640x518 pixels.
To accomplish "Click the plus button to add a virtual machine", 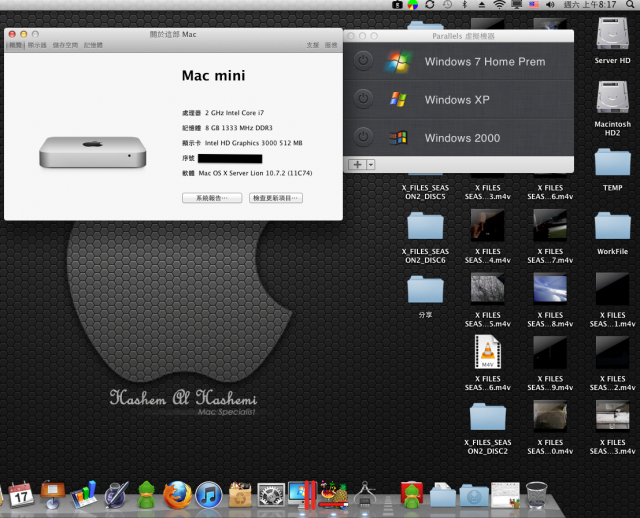I will coord(357,165).
